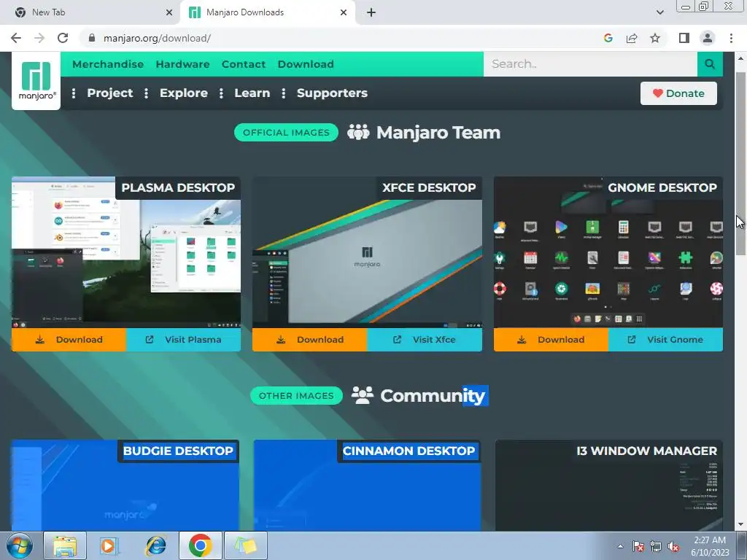
Task: Open the Chrome profile avatar
Action: tap(708, 38)
